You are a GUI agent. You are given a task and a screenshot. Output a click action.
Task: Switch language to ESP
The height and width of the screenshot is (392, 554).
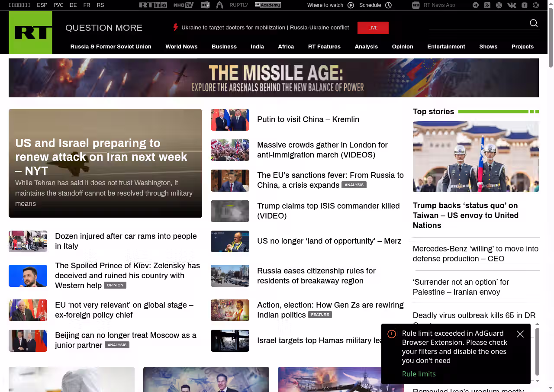tap(42, 5)
